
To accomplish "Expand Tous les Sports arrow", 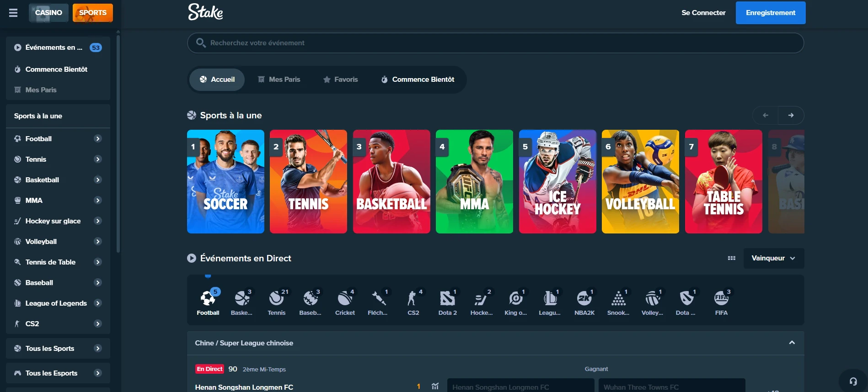I will [x=98, y=348].
